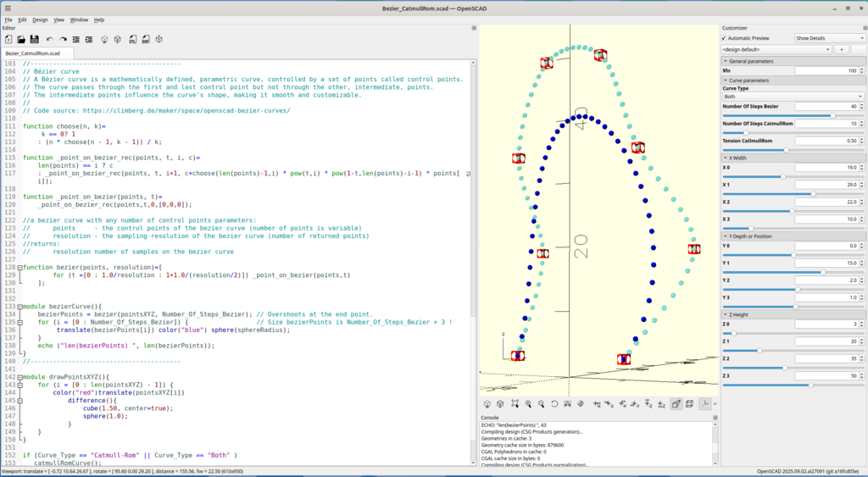Click the Zoom In magnifier in viewport toolbar
The width and height of the screenshot is (868, 477).
[x=527, y=404]
